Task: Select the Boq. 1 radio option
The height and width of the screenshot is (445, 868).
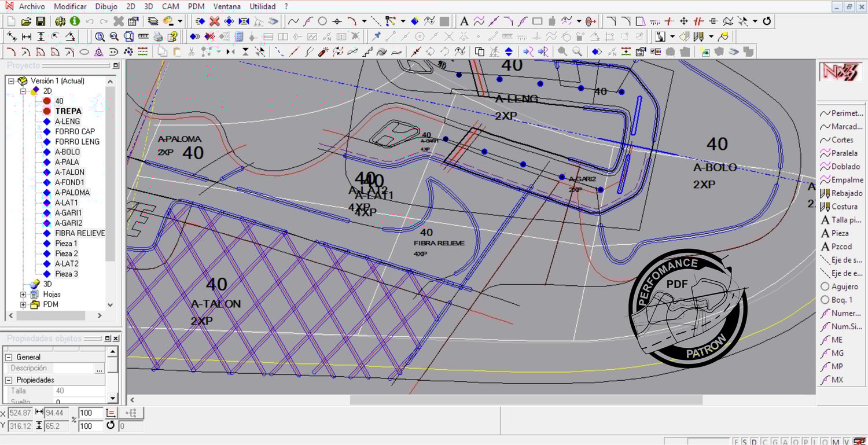Action: (x=825, y=300)
